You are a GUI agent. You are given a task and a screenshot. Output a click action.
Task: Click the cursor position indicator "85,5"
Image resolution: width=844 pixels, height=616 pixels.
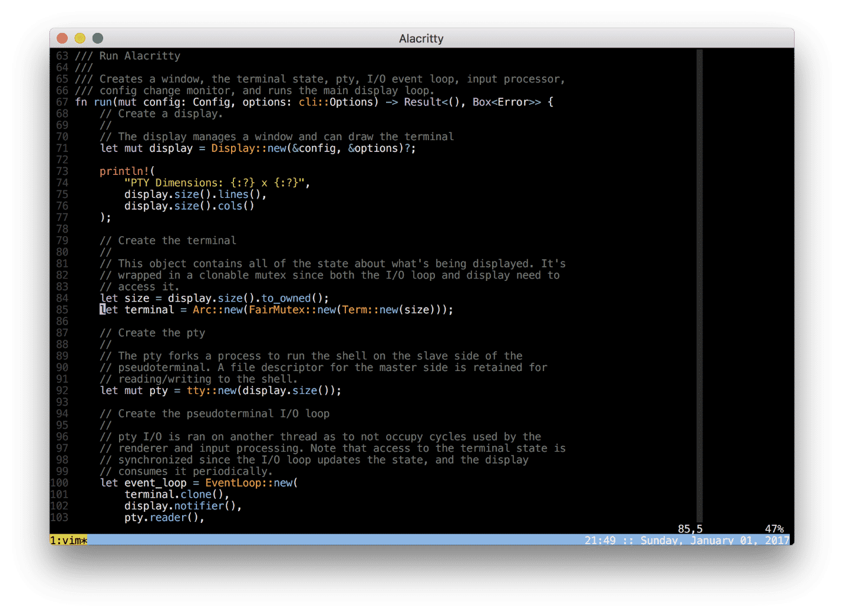pyautogui.click(x=689, y=529)
